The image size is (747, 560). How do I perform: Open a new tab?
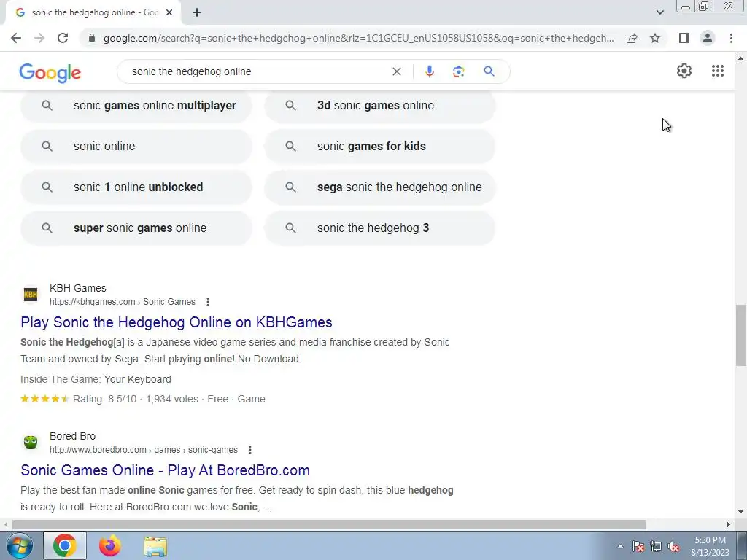[197, 13]
